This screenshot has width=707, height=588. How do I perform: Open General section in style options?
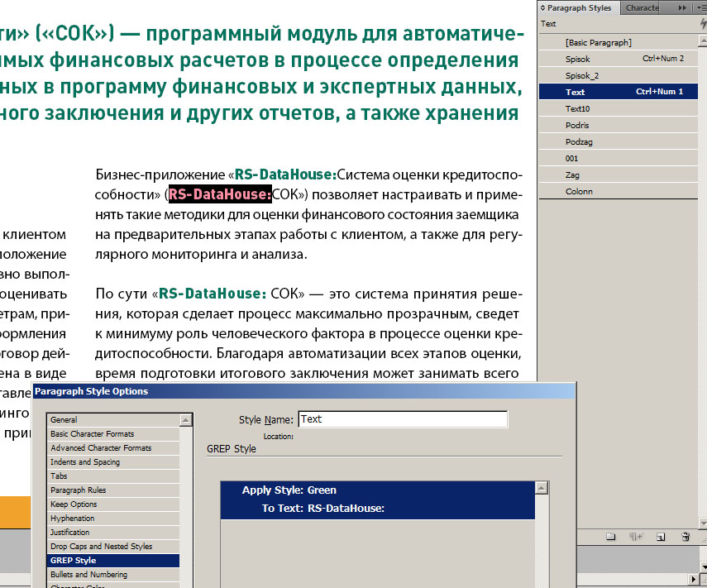[113, 420]
